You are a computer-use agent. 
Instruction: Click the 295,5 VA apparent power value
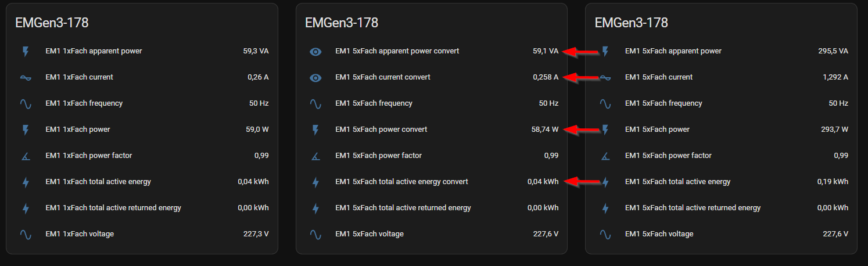point(833,51)
